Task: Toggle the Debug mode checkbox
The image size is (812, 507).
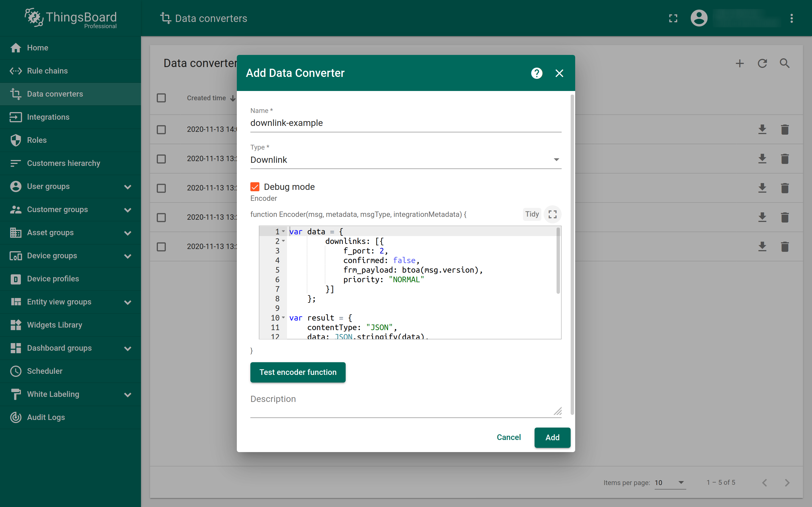Action: 255,186
